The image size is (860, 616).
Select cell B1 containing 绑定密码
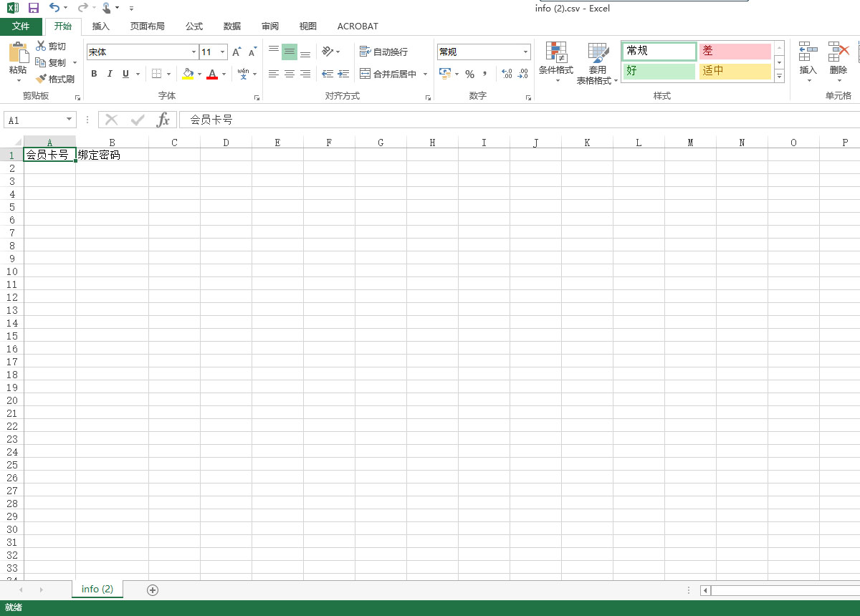112,155
